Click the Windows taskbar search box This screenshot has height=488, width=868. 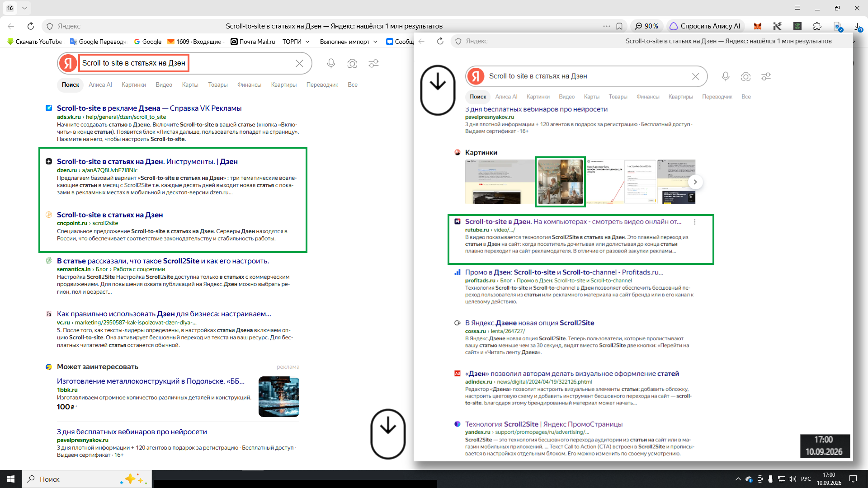[x=86, y=479]
